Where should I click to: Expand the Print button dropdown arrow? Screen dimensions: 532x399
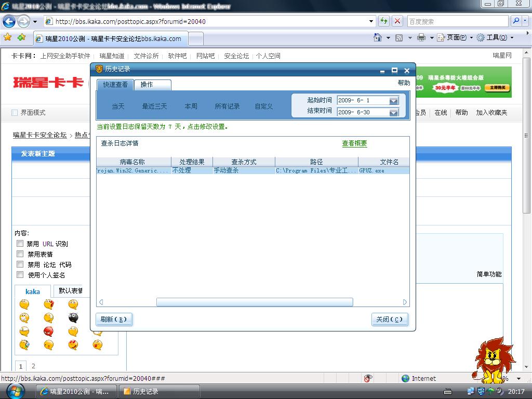click(432, 37)
